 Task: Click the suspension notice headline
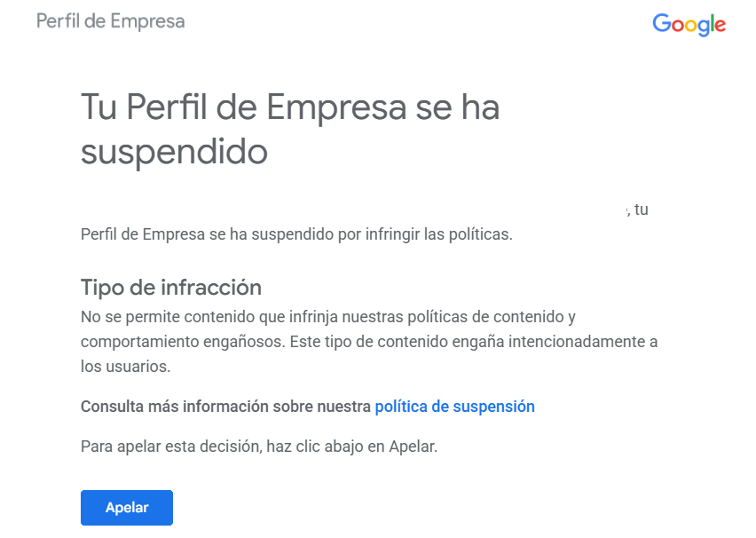tap(290, 127)
